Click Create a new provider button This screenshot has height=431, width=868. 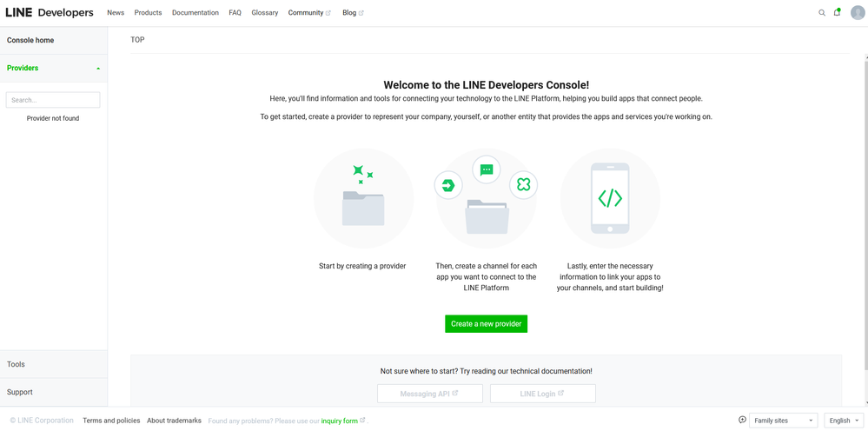tap(486, 324)
